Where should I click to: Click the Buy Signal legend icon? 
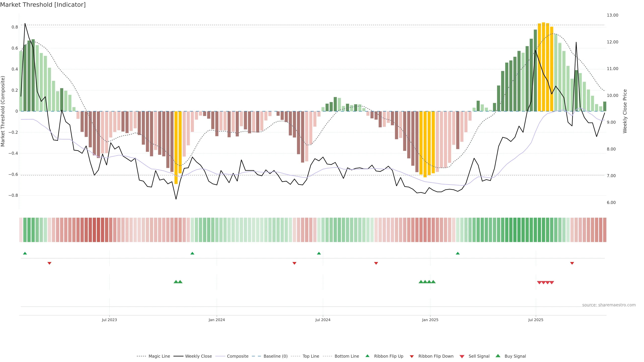point(498,356)
